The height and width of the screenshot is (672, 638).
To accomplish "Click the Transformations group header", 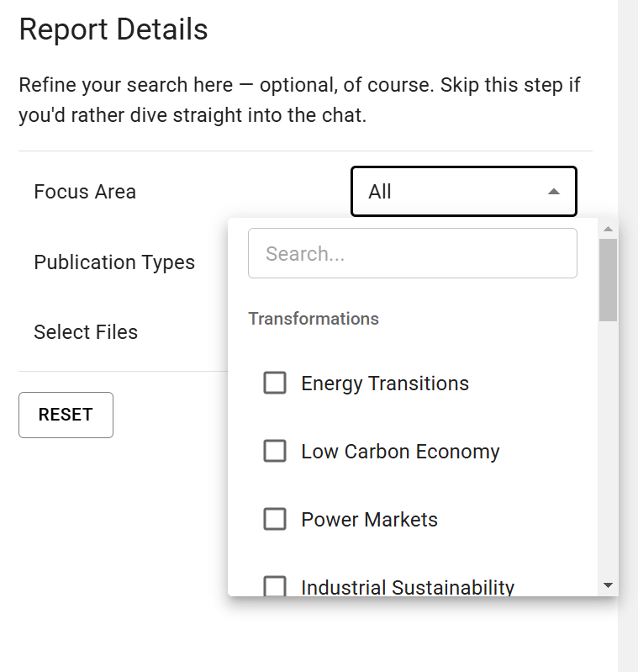I will pyautogui.click(x=314, y=319).
